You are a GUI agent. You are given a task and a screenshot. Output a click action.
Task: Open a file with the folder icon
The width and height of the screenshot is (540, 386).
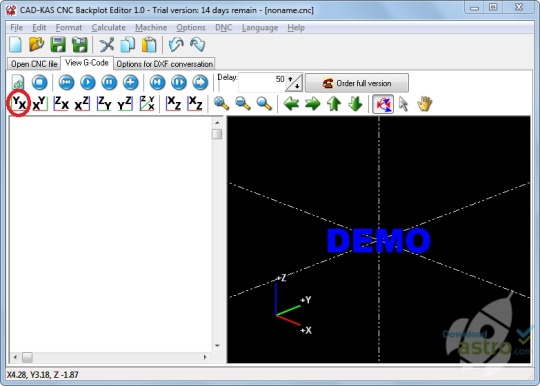[37, 44]
